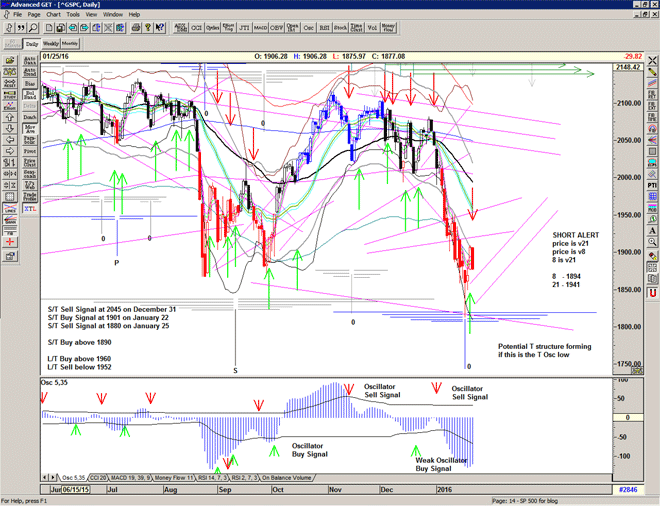Open the Money Flow 11 tab
Screen dimensions: 660x506
pos(183,478)
